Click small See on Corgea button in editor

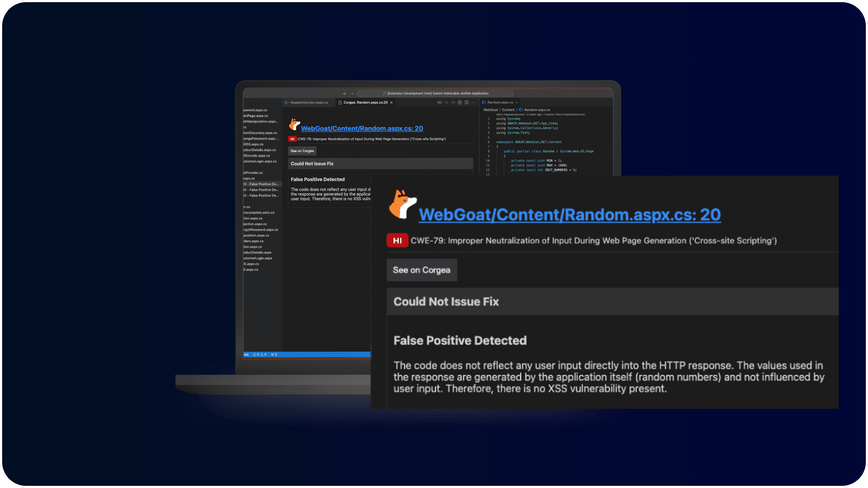(302, 151)
